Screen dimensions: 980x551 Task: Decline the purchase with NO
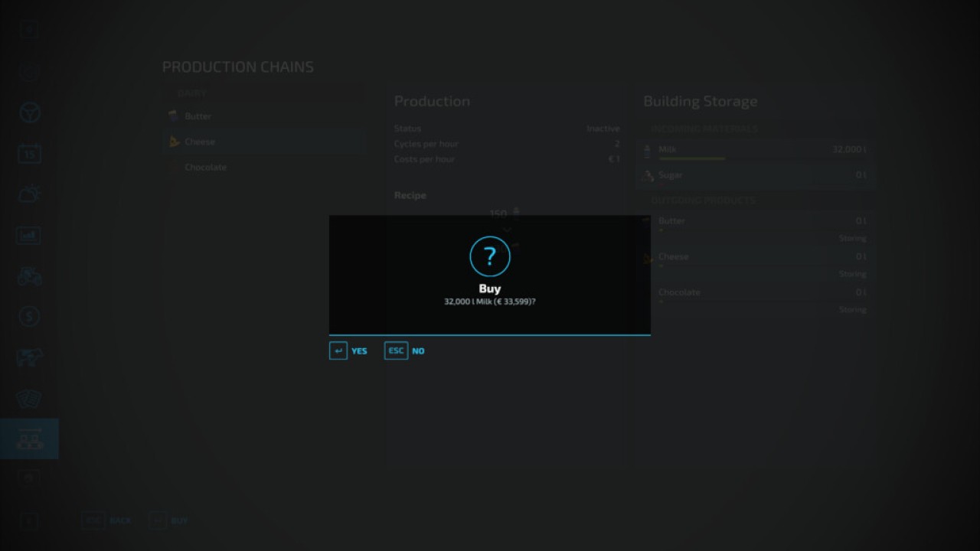tap(418, 351)
